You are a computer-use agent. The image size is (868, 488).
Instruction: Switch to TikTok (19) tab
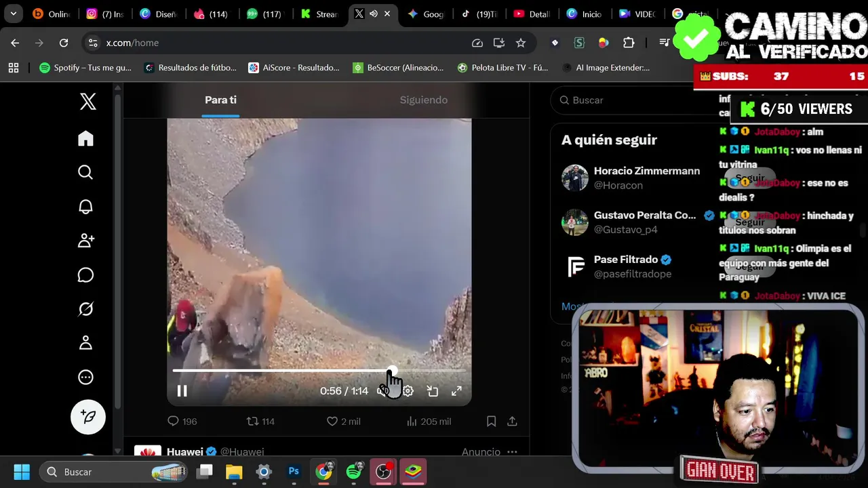pyautogui.click(x=478, y=14)
